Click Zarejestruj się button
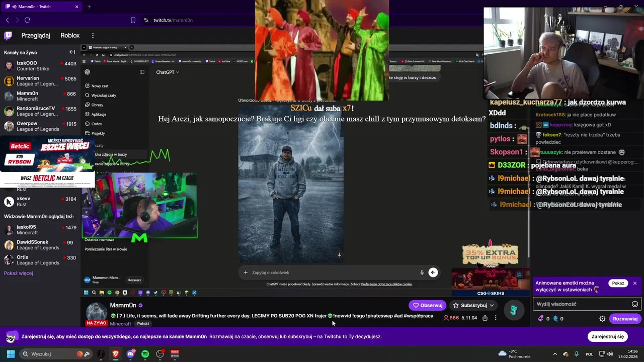The height and width of the screenshot is (362, 644). [607, 336]
